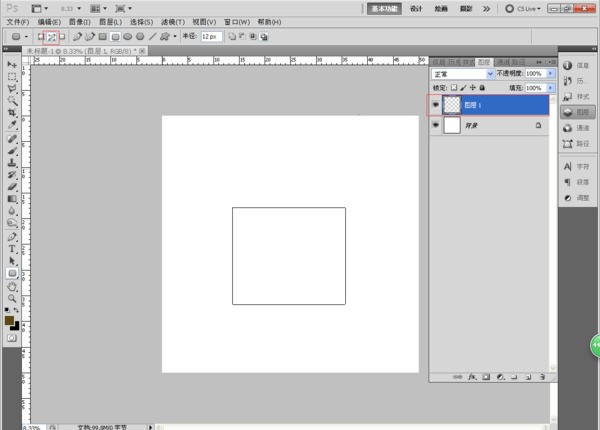
Task: Click the foreground color swatch
Action: click(x=10, y=320)
